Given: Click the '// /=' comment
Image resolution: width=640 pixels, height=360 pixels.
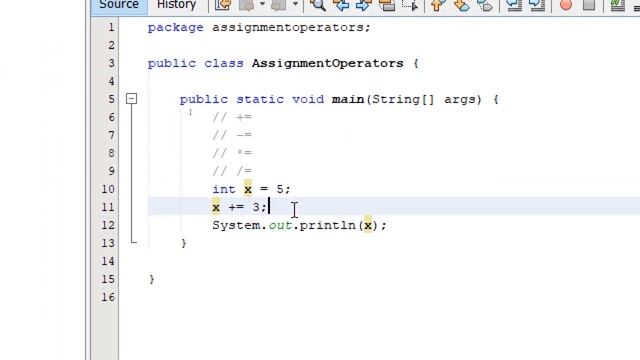Looking at the screenshot, I should [x=232, y=171].
